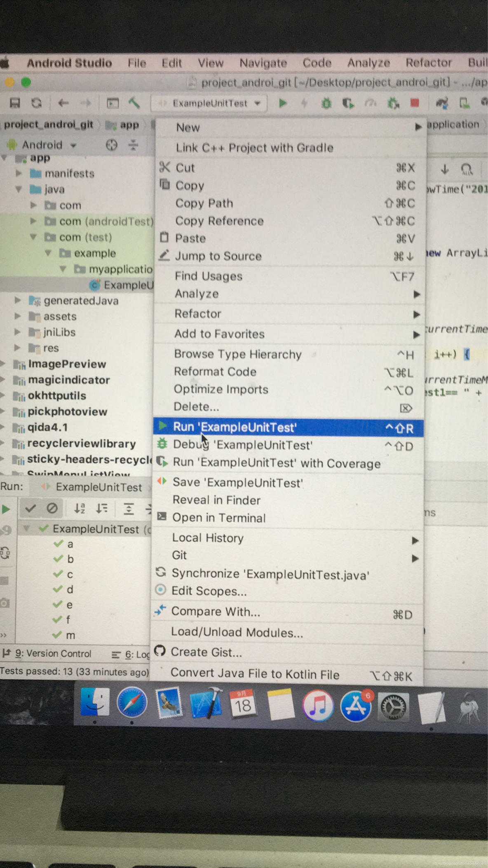Viewport: 488px width, 868px height.
Task: Click the Sync refresh toolbar icon
Action: tap(37, 103)
